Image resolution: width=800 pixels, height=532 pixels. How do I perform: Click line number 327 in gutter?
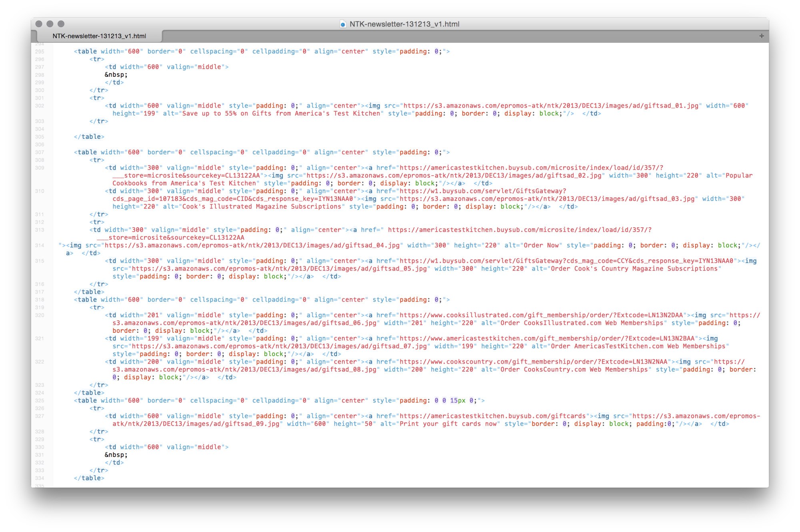click(40, 416)
